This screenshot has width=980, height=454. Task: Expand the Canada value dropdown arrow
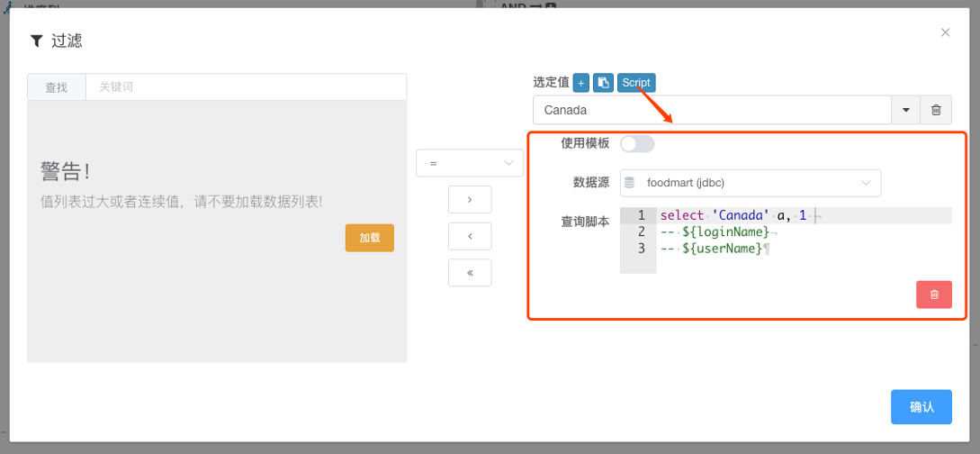[905, 110]
